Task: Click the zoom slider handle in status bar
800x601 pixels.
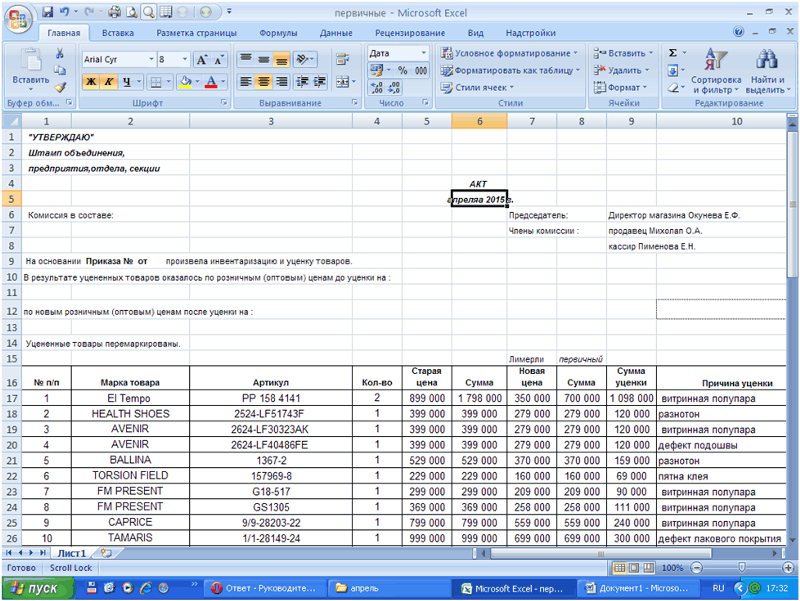Action: 742,568
